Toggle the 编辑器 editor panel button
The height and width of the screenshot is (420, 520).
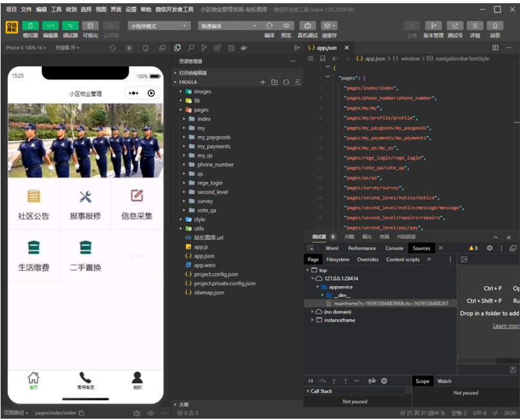pos(50,26)
